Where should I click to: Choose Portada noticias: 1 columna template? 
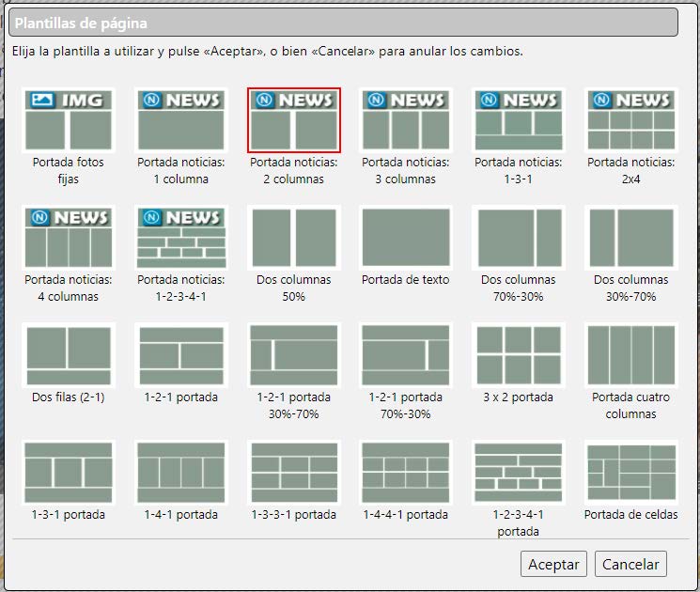click(180, 120)
